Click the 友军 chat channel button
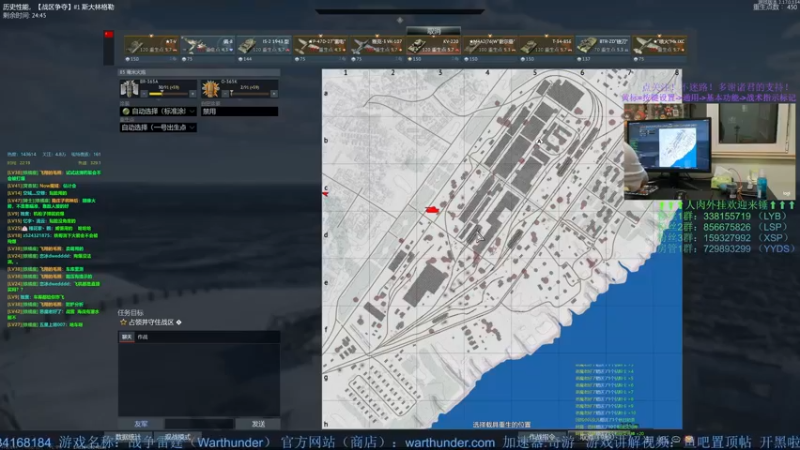Image resolution: width=800 pixels, height=450 pixels. click(x=141, y=424)
